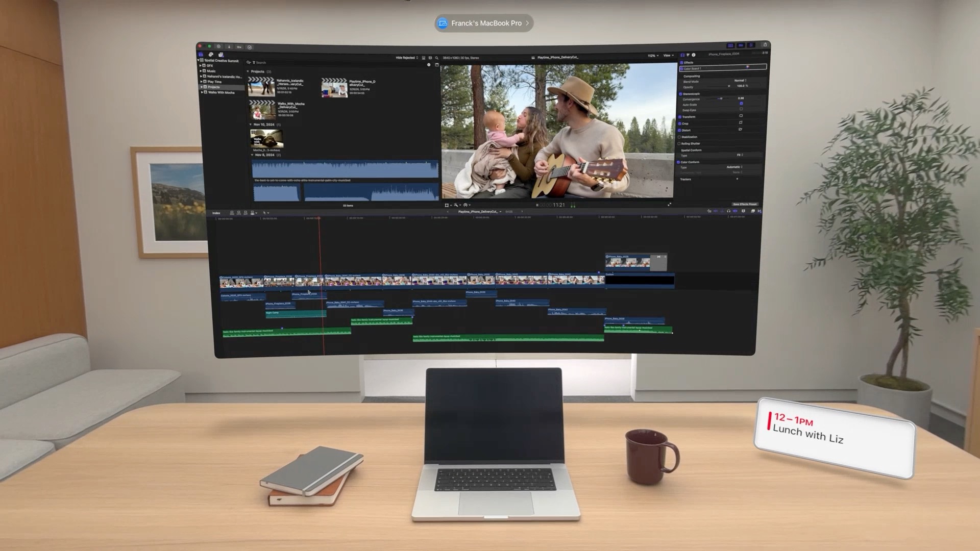This screenshot has width=980, height=551.
Task: Collapse the Projects section disclosure triangle
Action: click(x=248, y=71)
